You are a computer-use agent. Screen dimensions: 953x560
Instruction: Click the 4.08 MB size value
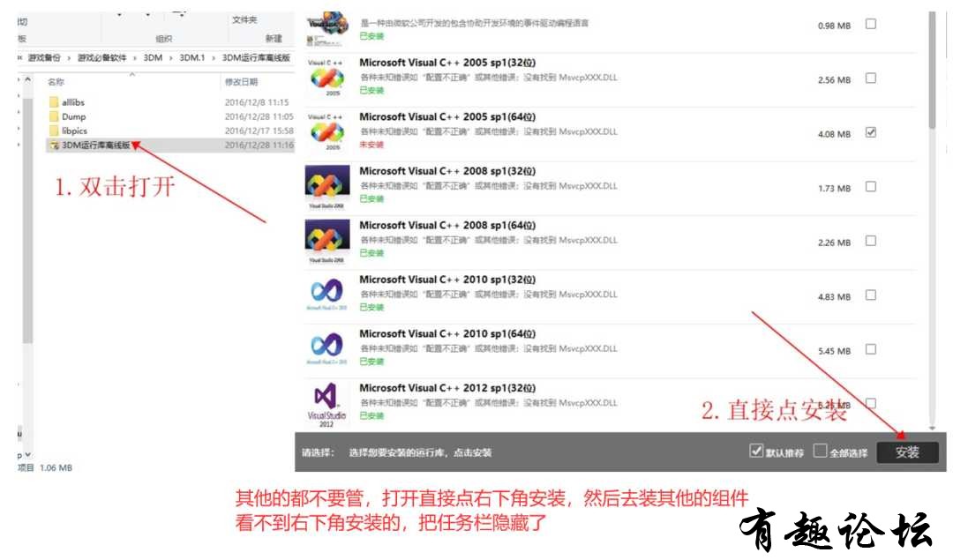click(834, 134)
